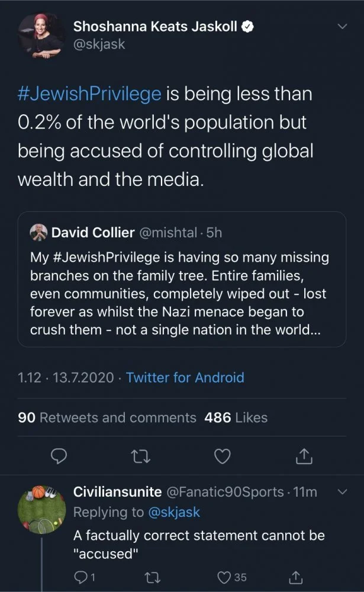Share Civiliansunite's reply
The width and height of the screenshot is (364, 592).
[294, 577]
